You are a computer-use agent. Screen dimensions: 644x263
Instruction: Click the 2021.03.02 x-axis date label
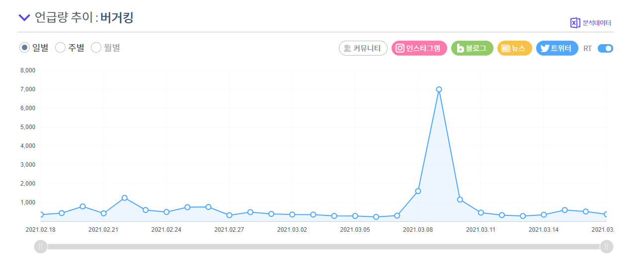pos(292,230)
